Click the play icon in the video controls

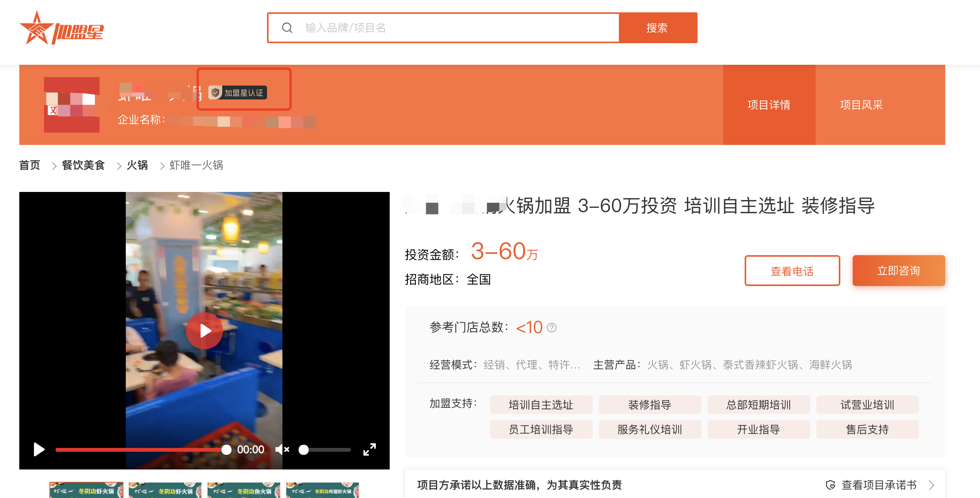[39, 449]
